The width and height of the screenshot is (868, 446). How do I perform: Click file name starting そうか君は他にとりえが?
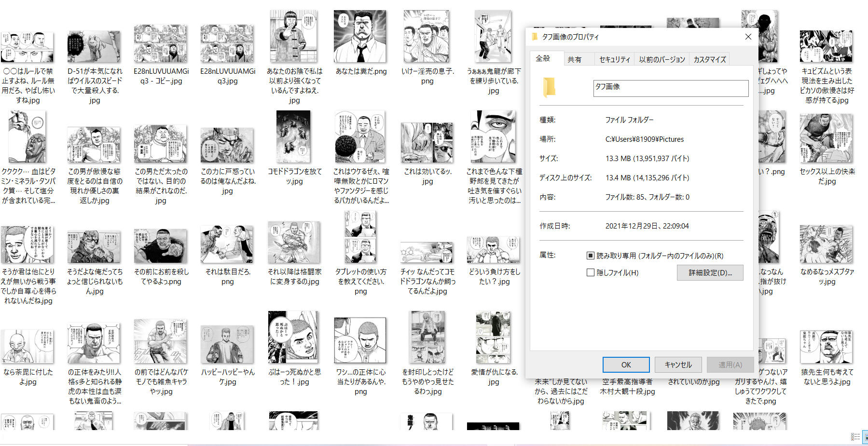28,286
